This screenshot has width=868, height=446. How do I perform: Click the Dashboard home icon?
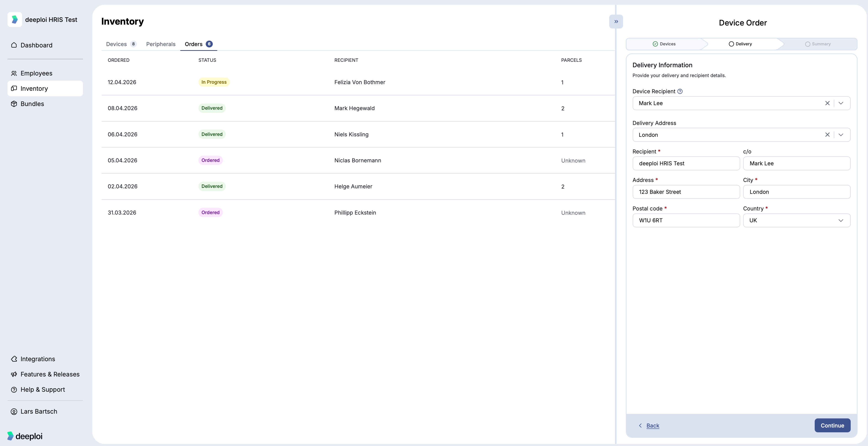point(14,45)
